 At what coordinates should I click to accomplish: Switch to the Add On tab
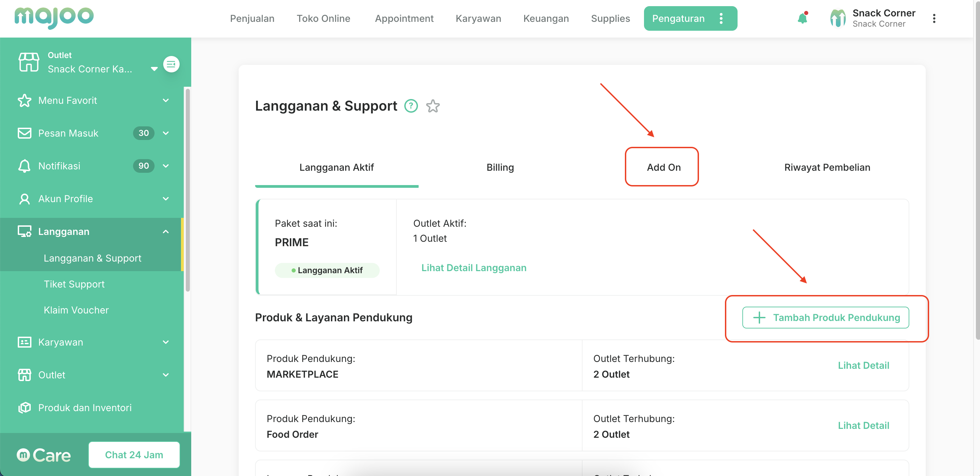pos(663,167)
